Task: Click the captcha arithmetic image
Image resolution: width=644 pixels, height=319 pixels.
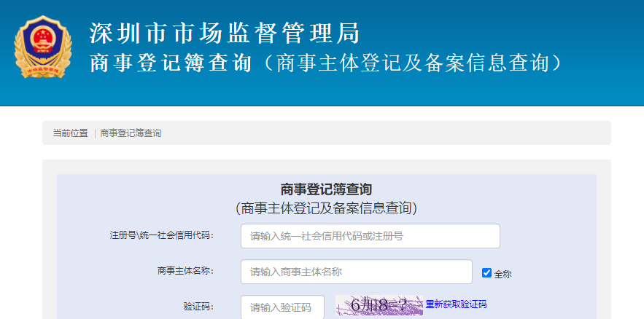Action: (379, 305)
